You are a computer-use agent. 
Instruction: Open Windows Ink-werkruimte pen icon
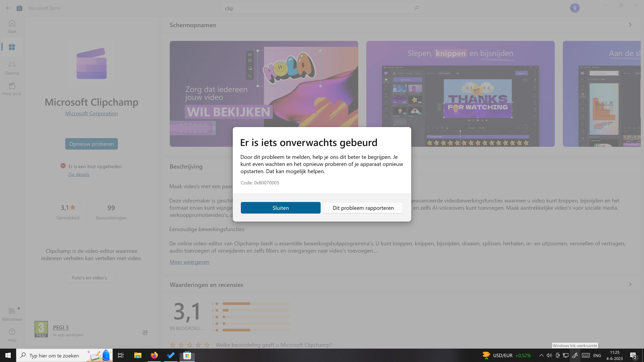[575, 355]
